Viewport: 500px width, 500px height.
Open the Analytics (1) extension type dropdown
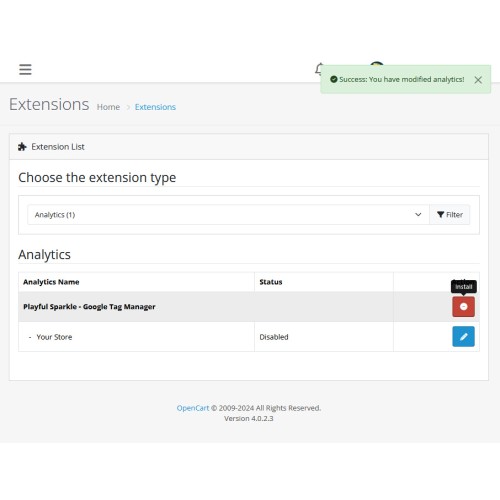coord(228,215)
